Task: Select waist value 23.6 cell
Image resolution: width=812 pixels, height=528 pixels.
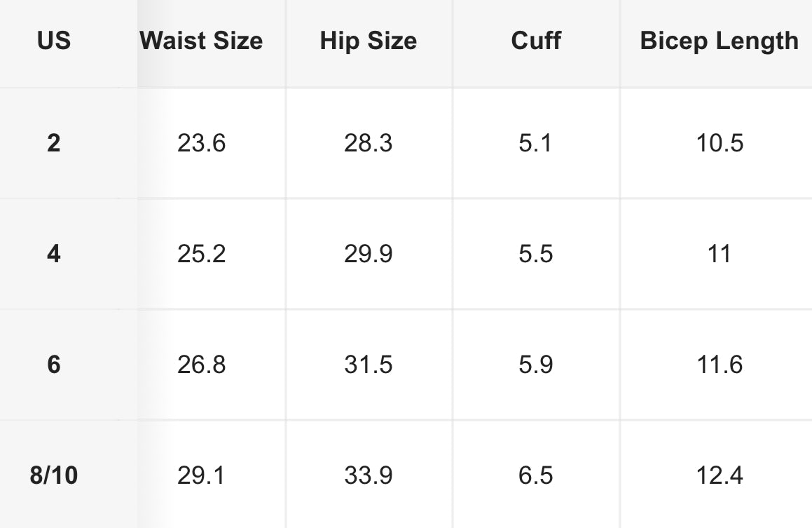Action: pyautogui.click(x=202, y=143)
